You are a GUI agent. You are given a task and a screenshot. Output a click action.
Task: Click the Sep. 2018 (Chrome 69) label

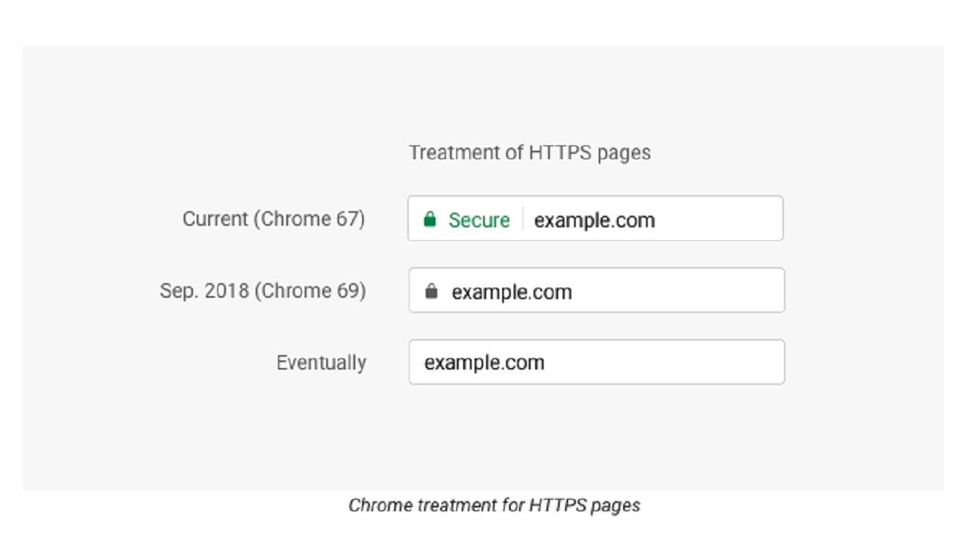point(263,291)
